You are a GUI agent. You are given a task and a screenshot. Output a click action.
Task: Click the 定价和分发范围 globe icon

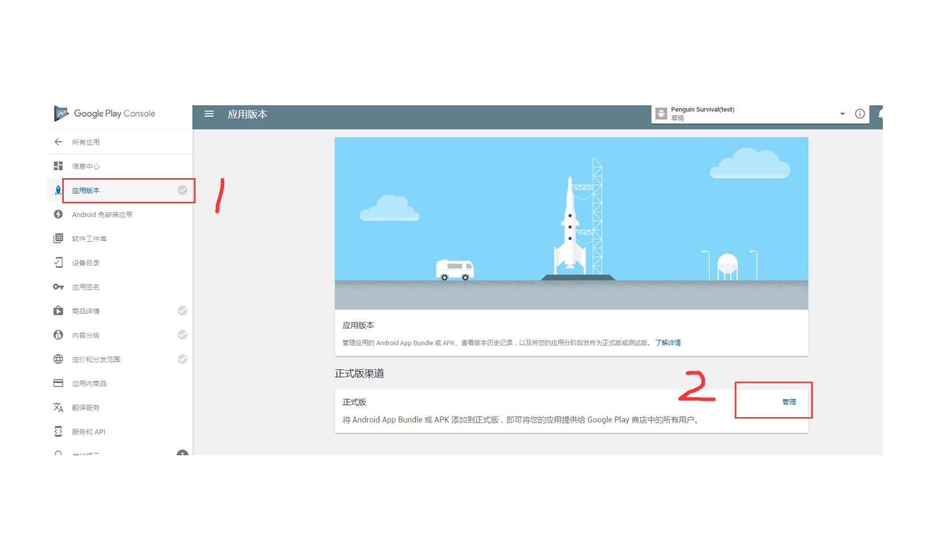point(58,359)
